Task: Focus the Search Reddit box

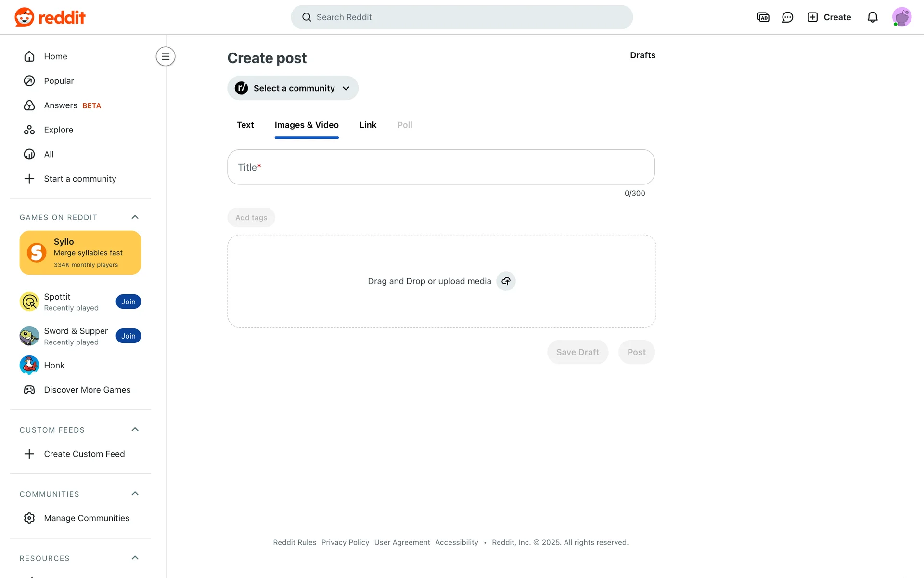Action: pos(462,17)
